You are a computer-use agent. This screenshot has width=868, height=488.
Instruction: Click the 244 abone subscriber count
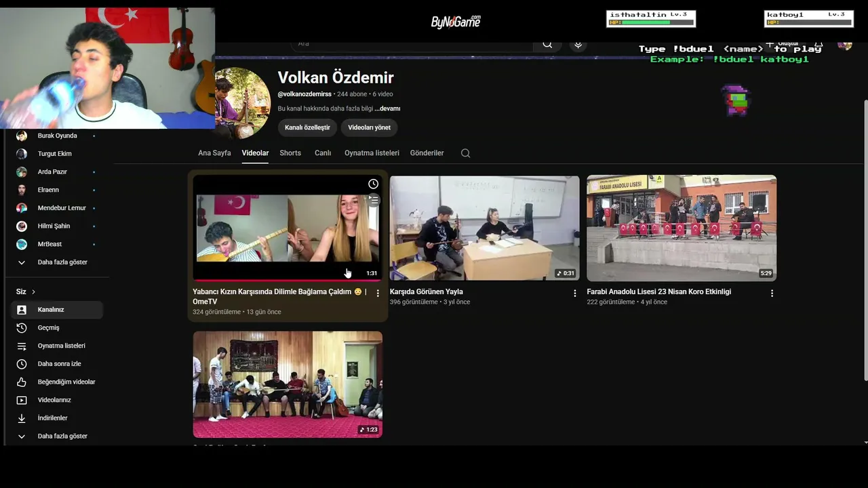(x=352, y=94)
